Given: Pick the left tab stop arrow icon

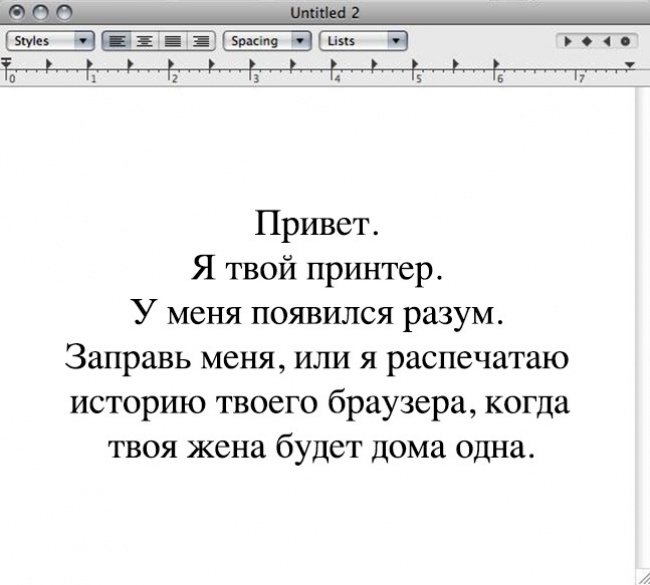Looking at the screenshot, I should click(x=568, y=42).
